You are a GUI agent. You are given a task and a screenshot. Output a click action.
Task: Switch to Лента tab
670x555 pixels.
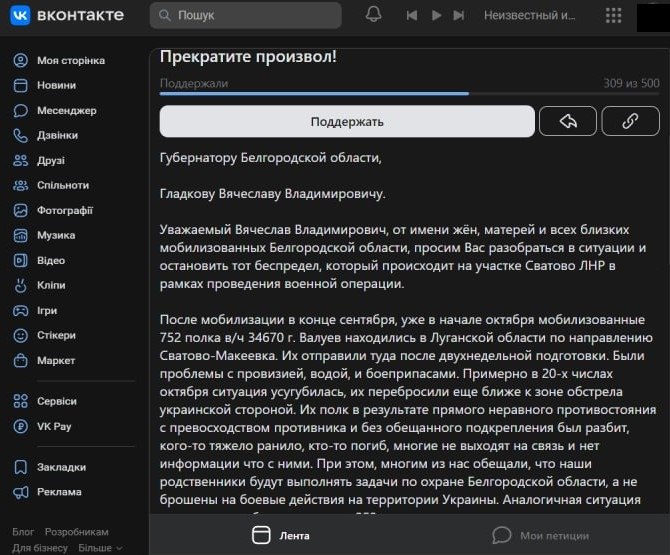(281, 535)
